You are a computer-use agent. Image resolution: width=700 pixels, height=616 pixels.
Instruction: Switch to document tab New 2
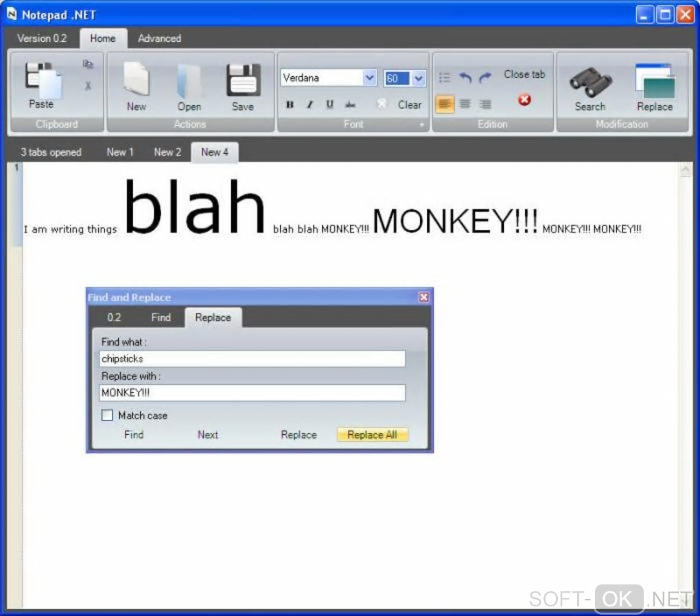[167, 152]
